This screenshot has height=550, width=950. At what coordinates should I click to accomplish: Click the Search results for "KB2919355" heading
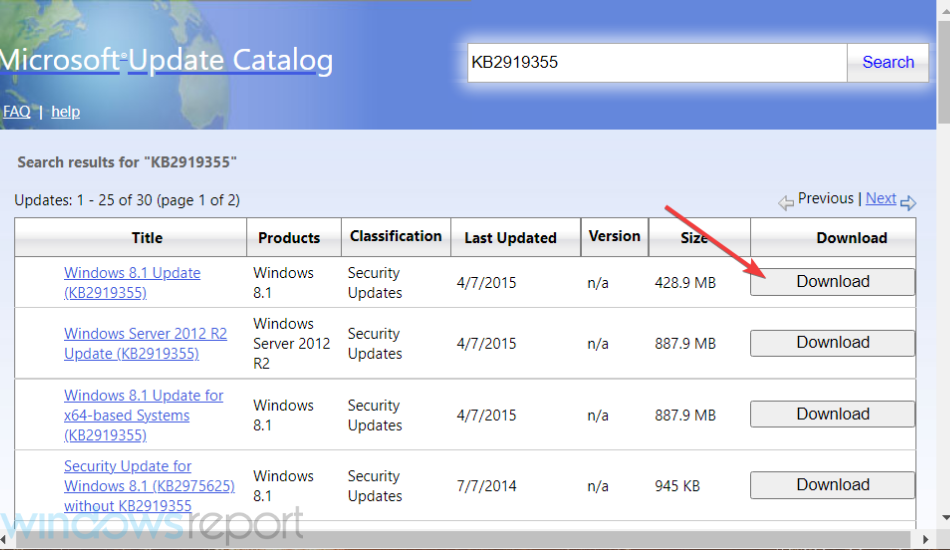[x=127, y=162]
